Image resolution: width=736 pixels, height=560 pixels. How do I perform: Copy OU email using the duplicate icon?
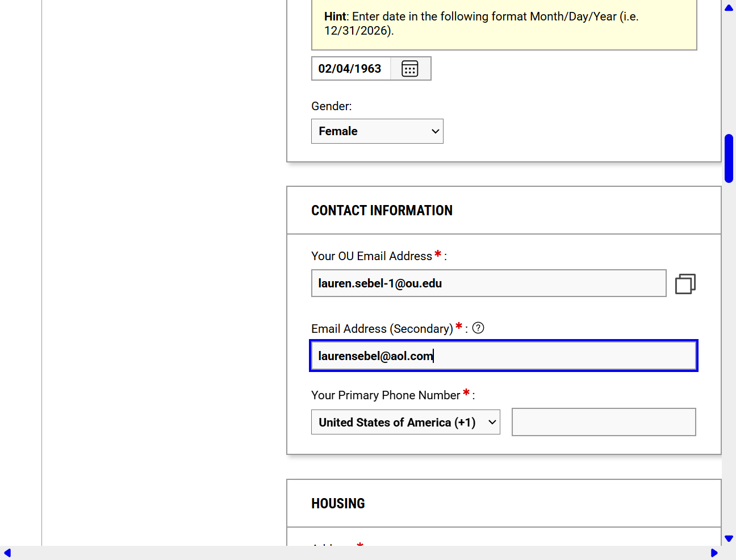(x=685, y=283)
